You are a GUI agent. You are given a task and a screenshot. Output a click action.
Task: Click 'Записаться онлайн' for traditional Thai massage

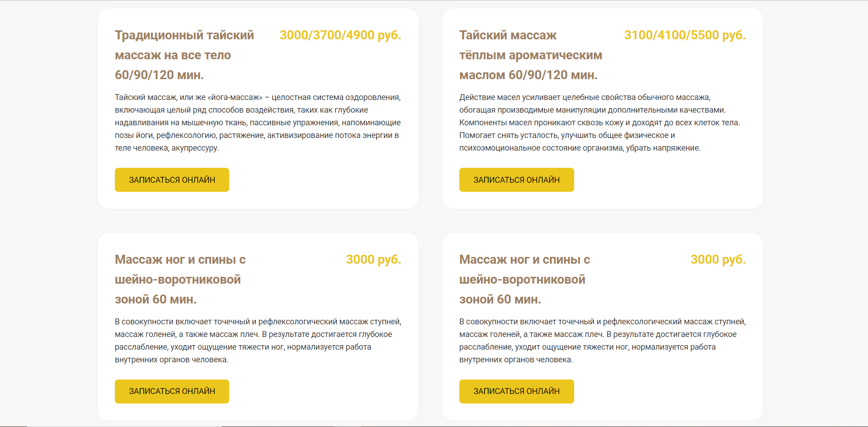[x=172, y=180]
